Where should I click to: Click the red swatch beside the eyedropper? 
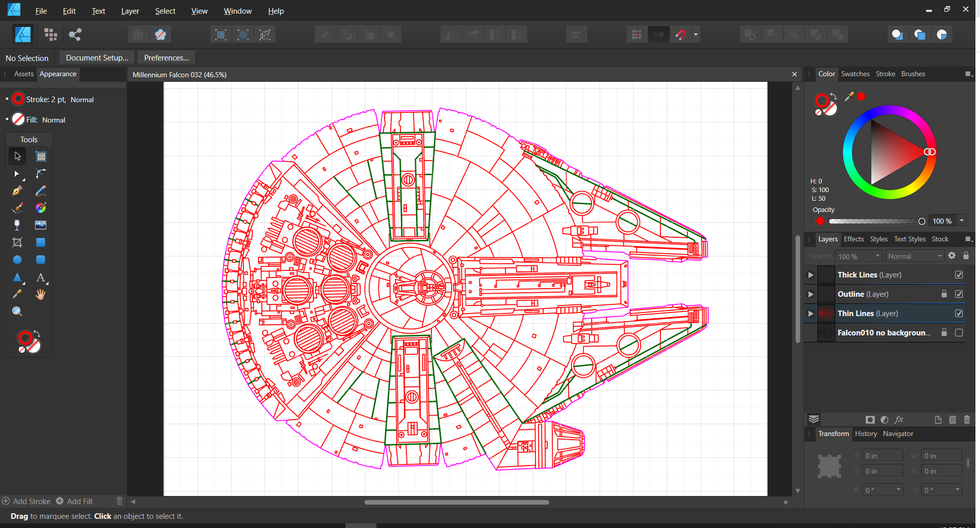coord(861,97)
